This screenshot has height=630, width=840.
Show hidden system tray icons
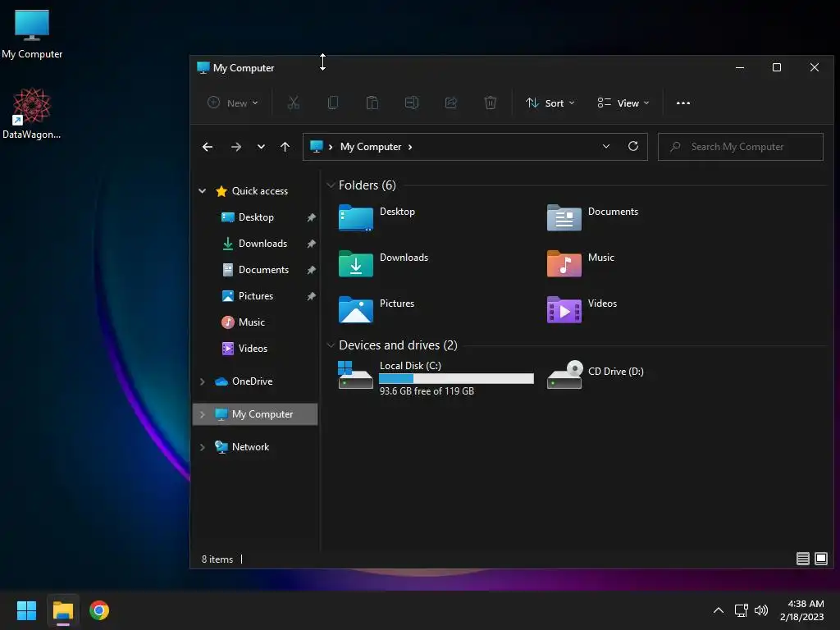click(719, 610)
